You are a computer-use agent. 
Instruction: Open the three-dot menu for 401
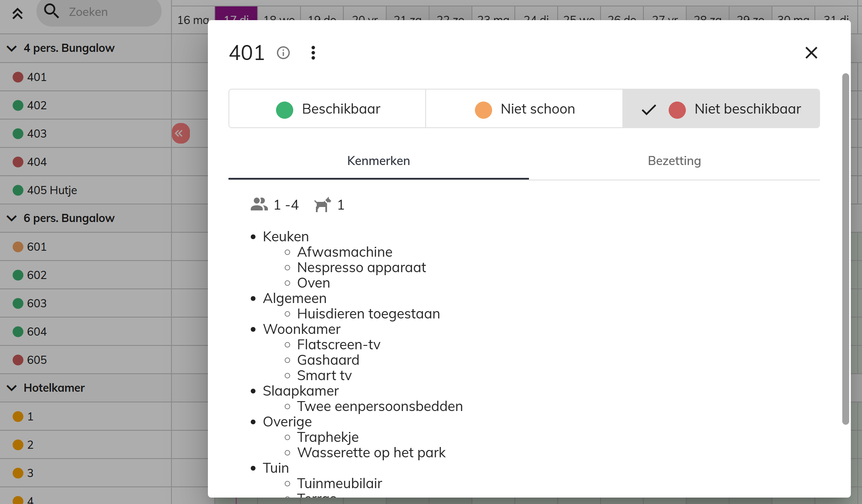point(313,53)
